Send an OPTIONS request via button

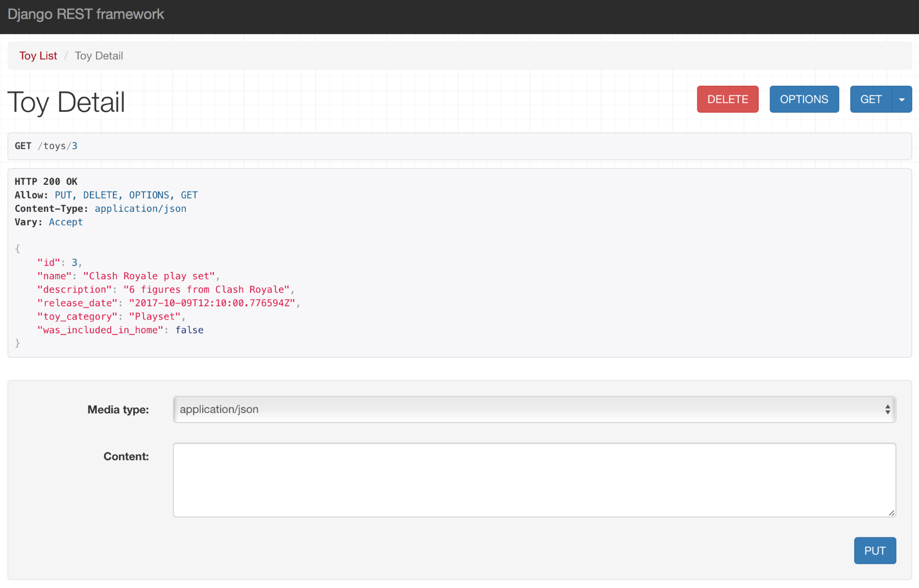804,99
